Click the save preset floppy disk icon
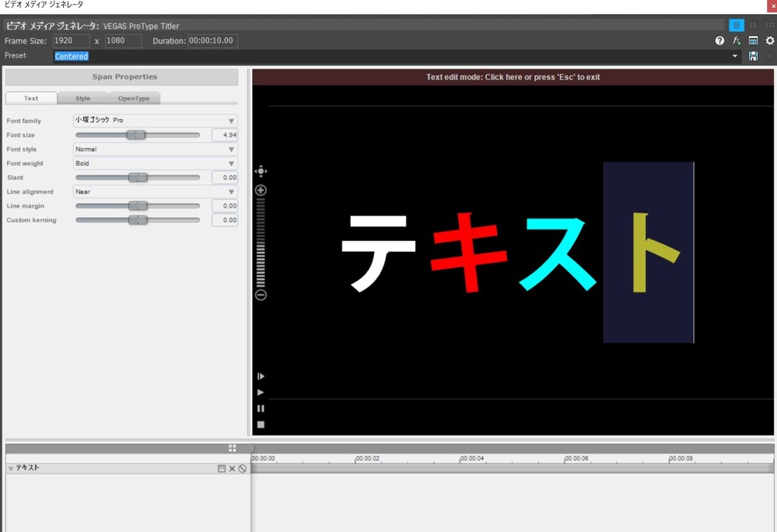777x532 pixels. coord(753,56)
